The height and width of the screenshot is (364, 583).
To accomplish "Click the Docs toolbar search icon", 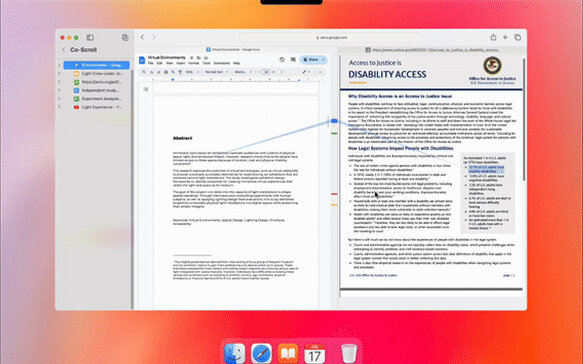I will point(144,72).
